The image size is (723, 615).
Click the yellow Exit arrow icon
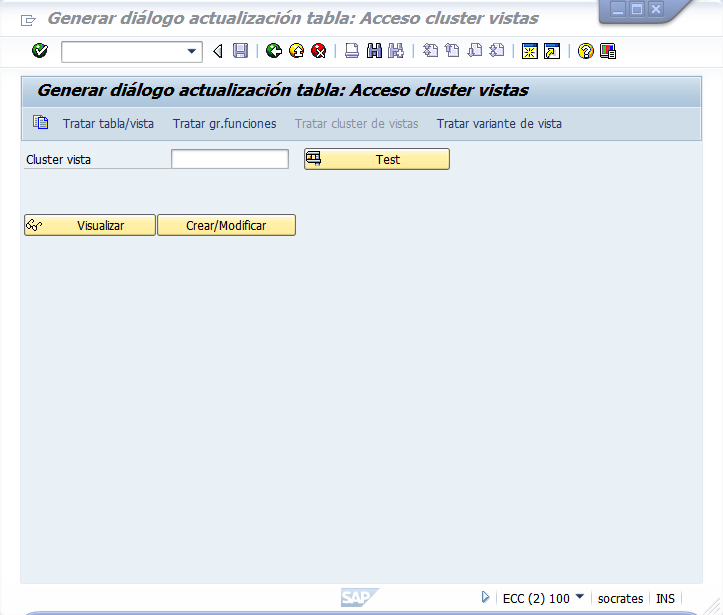(296, 51)
